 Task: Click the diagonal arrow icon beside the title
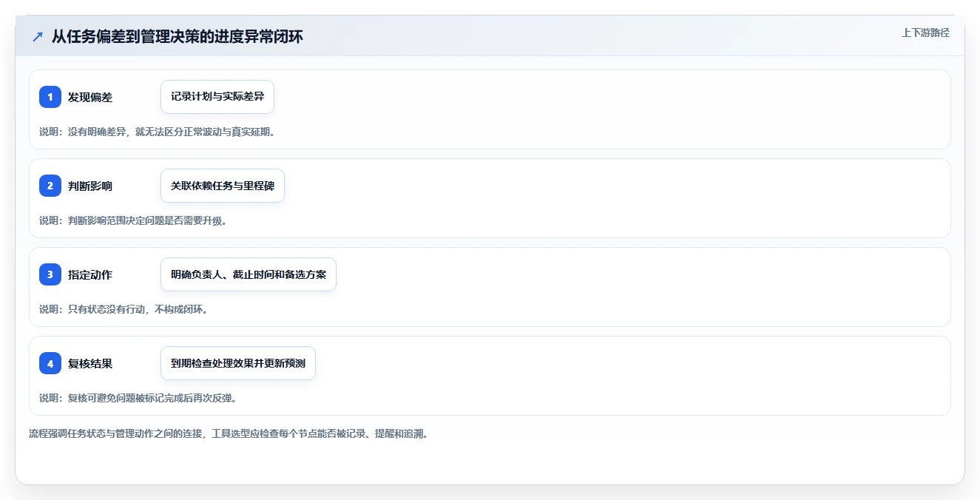point(37,37)
